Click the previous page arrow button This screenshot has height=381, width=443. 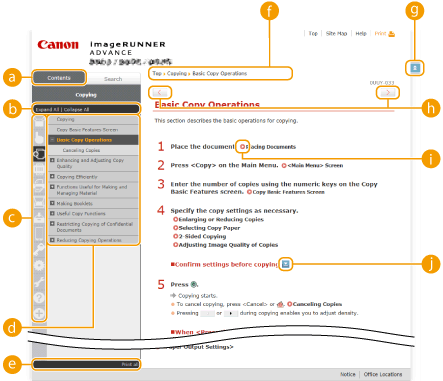coord(160,92)
